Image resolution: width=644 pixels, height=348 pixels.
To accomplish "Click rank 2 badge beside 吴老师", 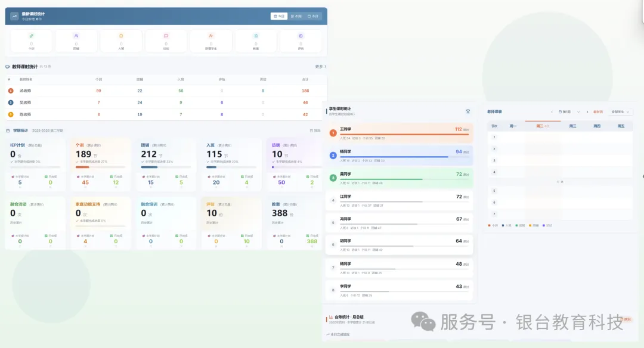I will 11,102.
